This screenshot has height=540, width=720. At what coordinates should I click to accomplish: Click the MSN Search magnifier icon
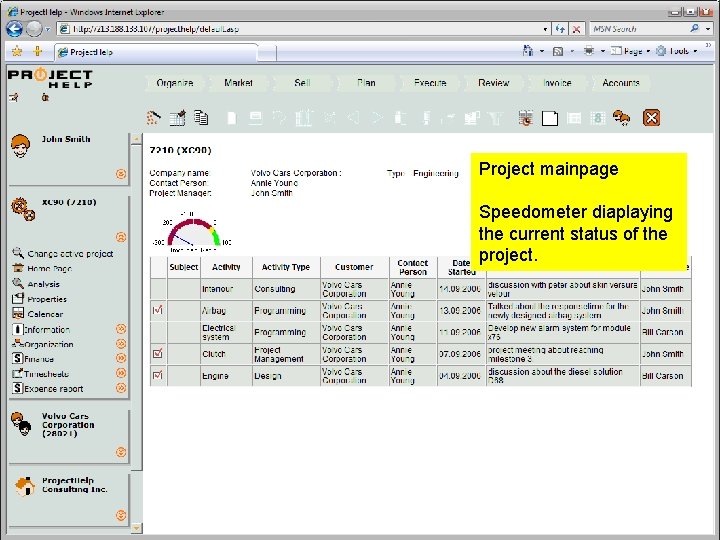click(x=695, y=28)
